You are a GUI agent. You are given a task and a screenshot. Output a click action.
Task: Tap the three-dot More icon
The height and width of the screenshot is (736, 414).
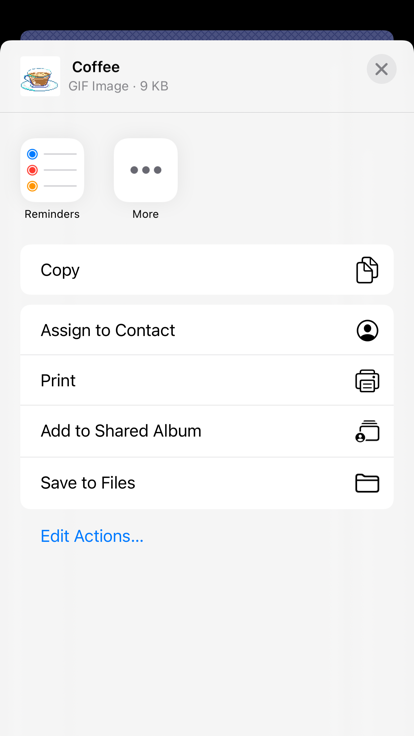146,170
